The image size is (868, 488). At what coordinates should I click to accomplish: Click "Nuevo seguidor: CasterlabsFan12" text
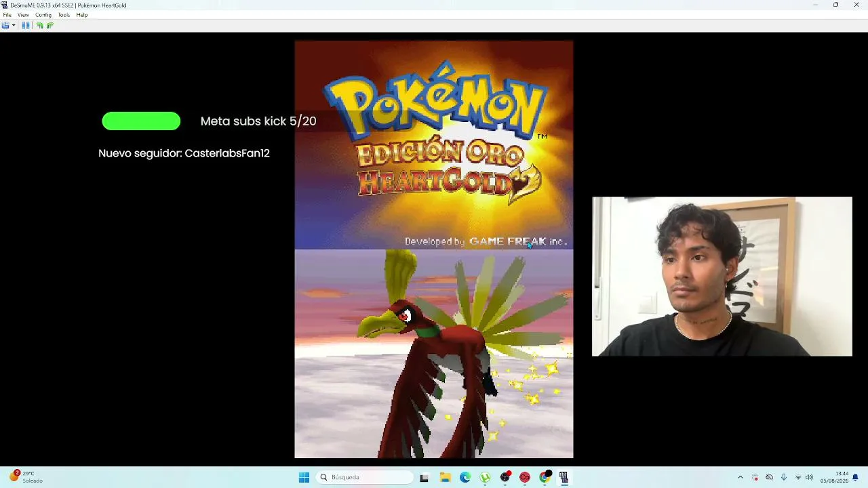pyautogui.click(x=184, y=153)
